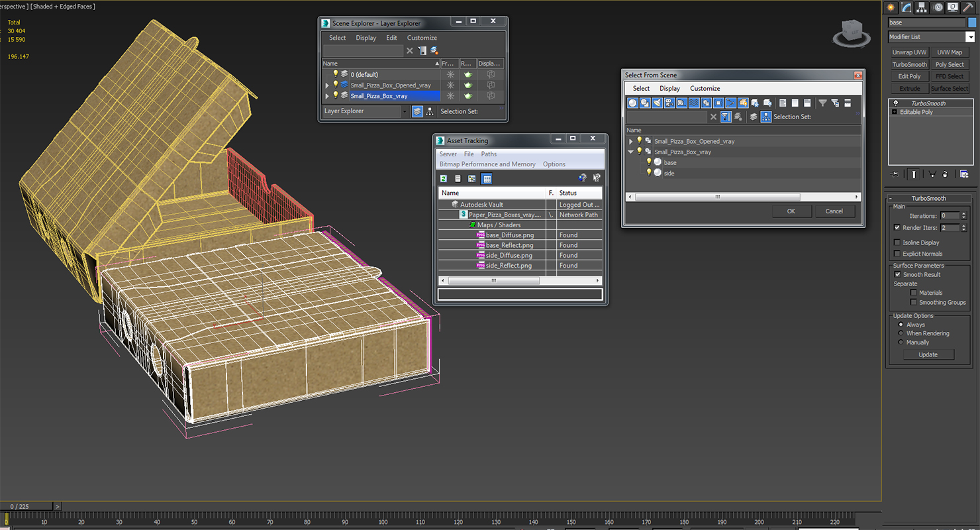
Task: Toggle Show End Result icon under stack
Action: [913, 174]
